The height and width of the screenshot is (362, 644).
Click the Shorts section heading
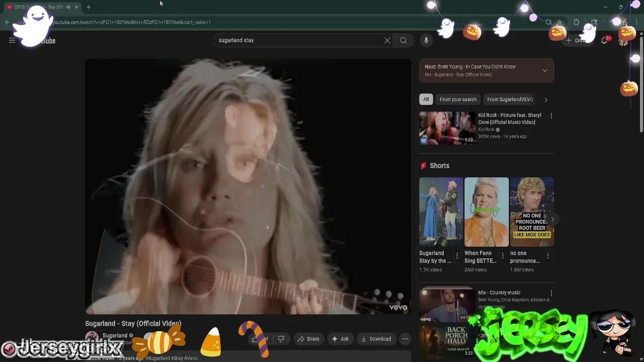point(440,166)
